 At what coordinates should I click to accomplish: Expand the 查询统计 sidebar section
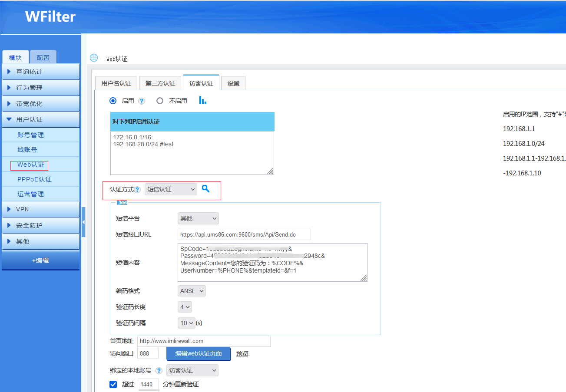click(40, 72)
